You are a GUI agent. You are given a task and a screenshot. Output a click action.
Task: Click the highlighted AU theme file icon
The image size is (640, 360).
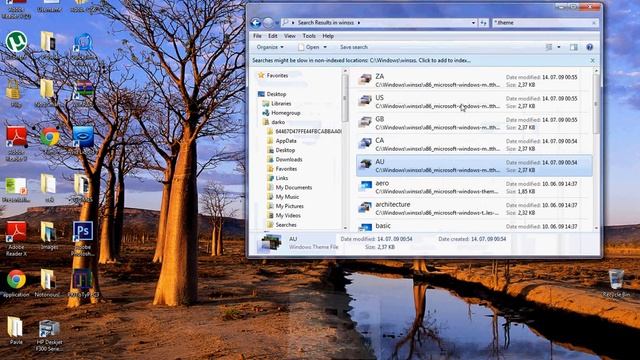[x=364, y=164]
